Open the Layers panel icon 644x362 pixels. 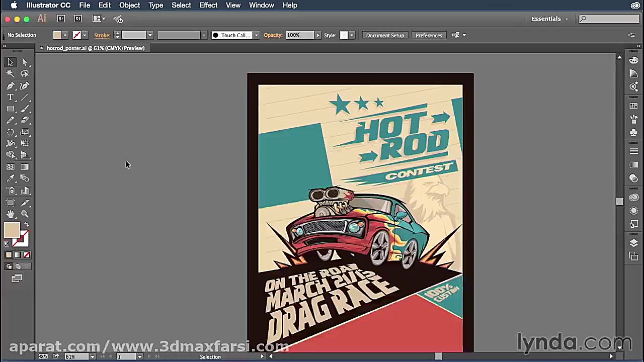pyautogui.click(x=633, y=243)
